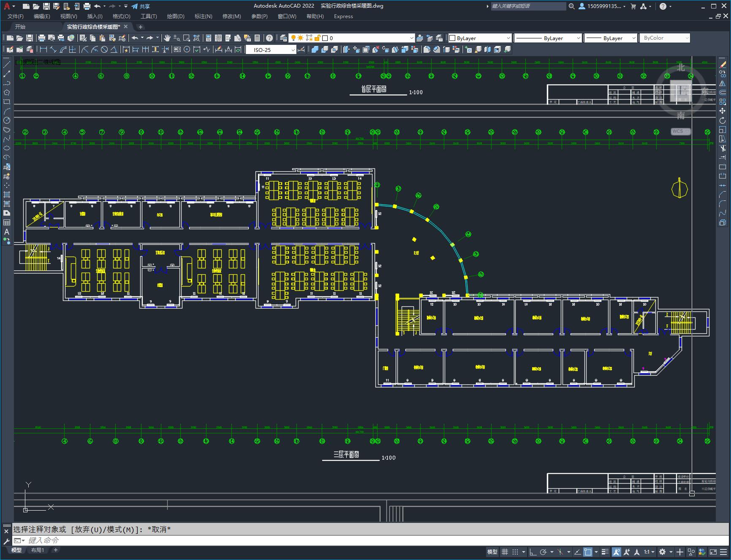Screen dimensions: 731x560
Task: Toggle clean screen mode
Action: 713,552
